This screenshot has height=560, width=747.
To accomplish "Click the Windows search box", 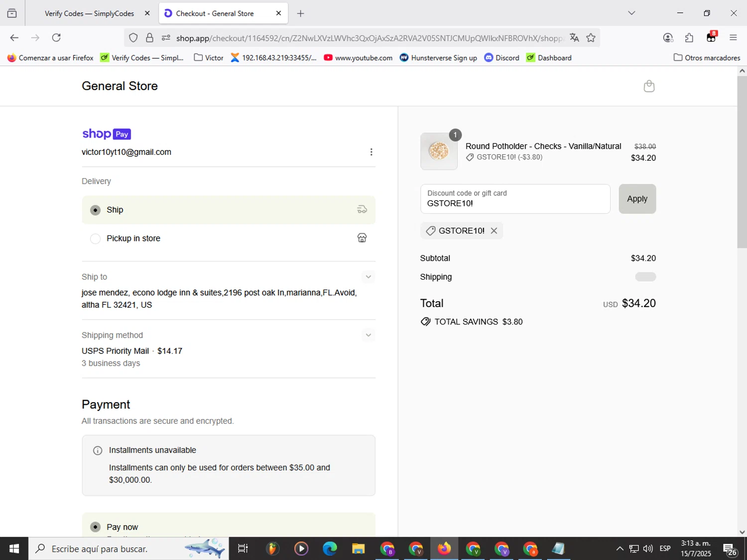I will coord(128,549).
